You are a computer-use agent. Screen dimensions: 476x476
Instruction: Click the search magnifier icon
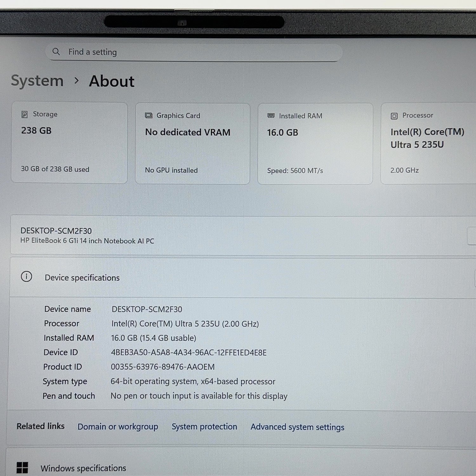pyautogui.click(x=56, y=51)
